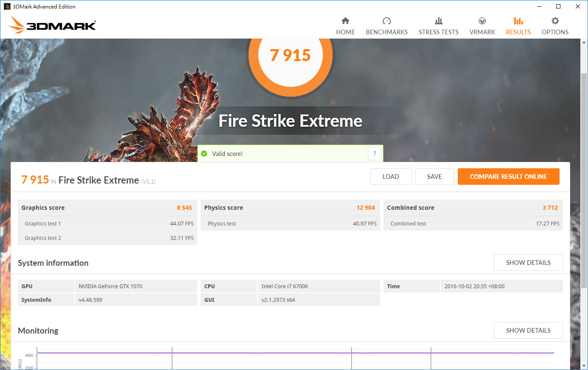Click the Graphics score header row
Viewport: 588px width, 370px height.
click(107, 208)
